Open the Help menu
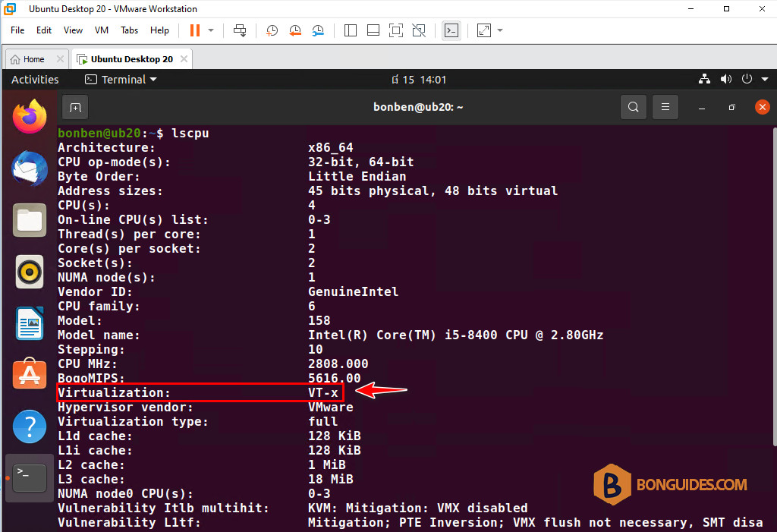 pos(159,30)
